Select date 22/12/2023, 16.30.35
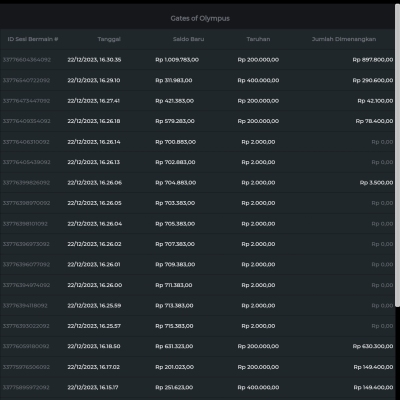Screen dimensions: 400x400 [94, 60]
